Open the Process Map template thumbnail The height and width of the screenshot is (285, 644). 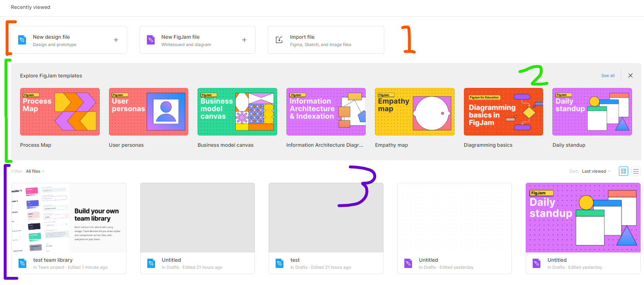click(x=60, y=112)
